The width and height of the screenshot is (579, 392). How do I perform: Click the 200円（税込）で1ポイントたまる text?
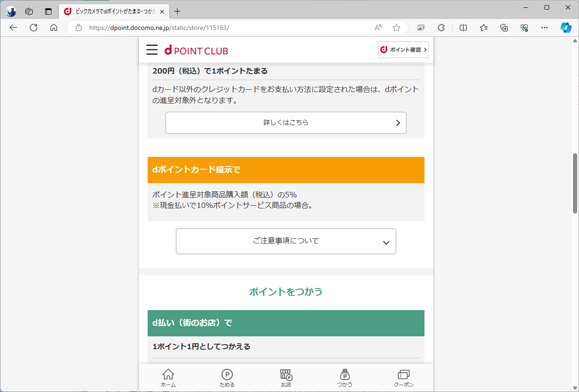(x=210, y=71)
